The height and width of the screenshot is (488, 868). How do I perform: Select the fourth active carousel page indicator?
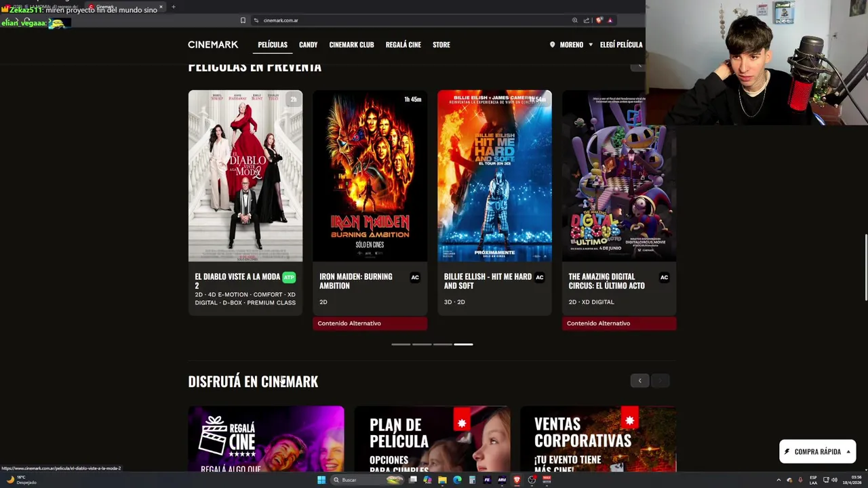point(463,344)
